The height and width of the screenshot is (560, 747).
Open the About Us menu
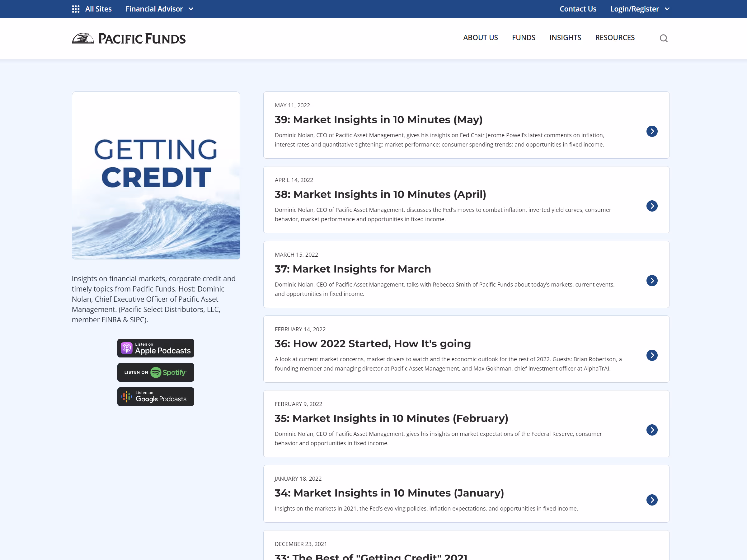(480, 38)
